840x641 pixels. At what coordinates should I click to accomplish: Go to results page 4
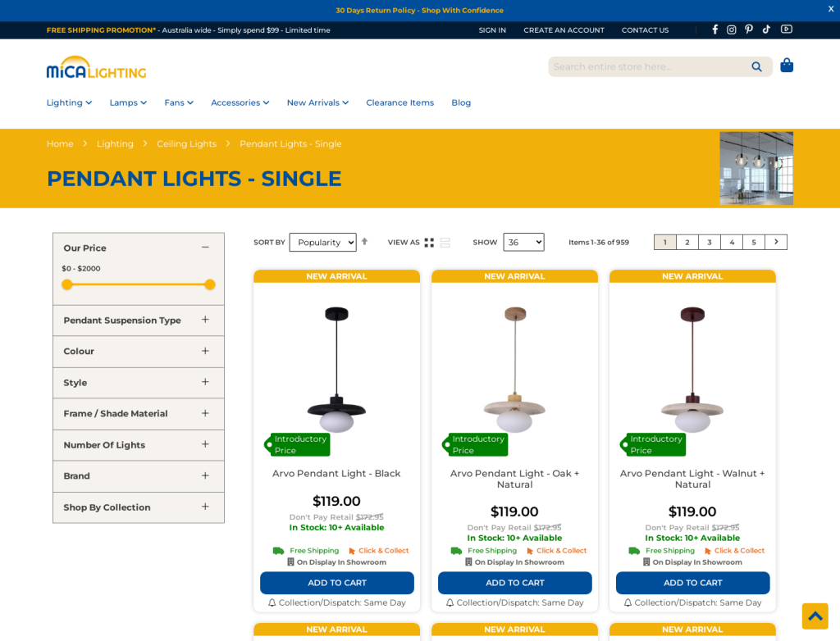point(732,242)
